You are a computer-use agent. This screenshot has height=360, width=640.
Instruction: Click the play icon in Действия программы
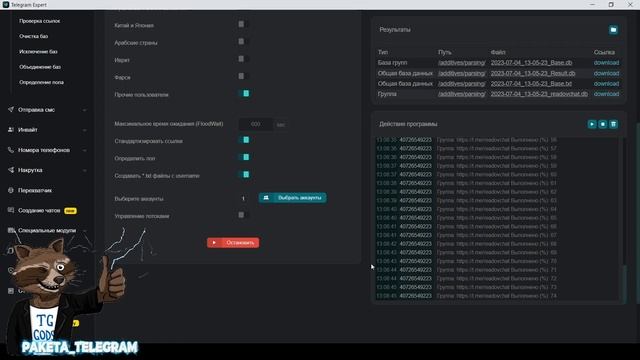592,124
